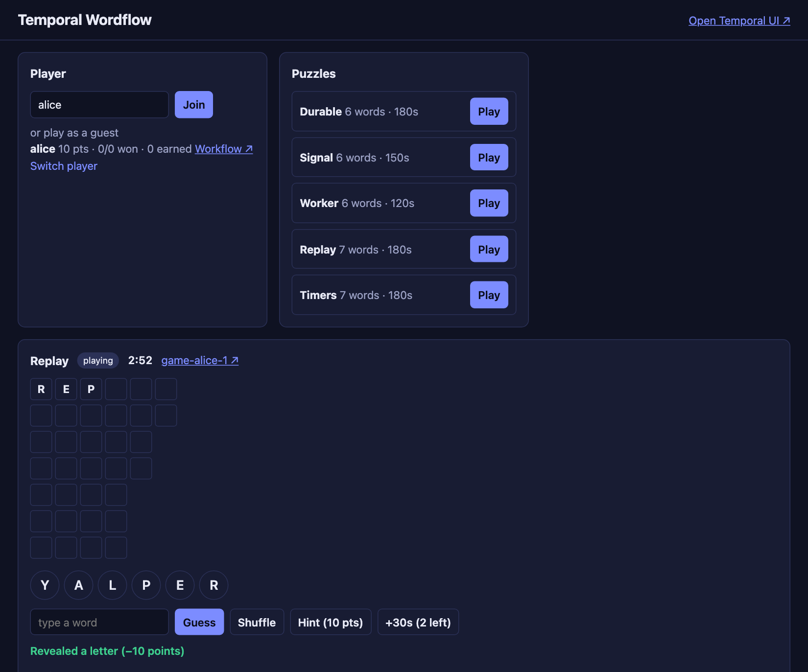Viewport: 808px width, 672px height.
Task: Click Switch player link
Action: point(64,166)
